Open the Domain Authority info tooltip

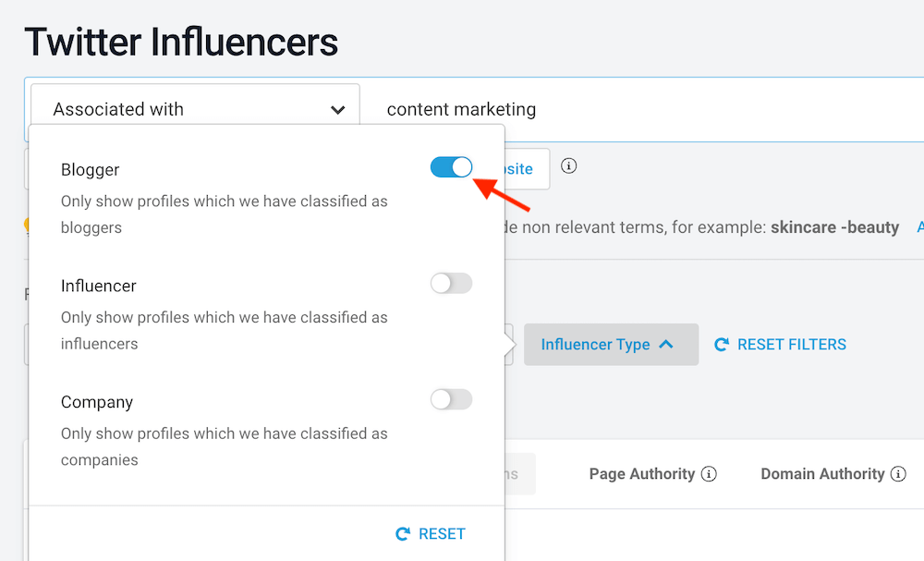click(x=898, y=473)
